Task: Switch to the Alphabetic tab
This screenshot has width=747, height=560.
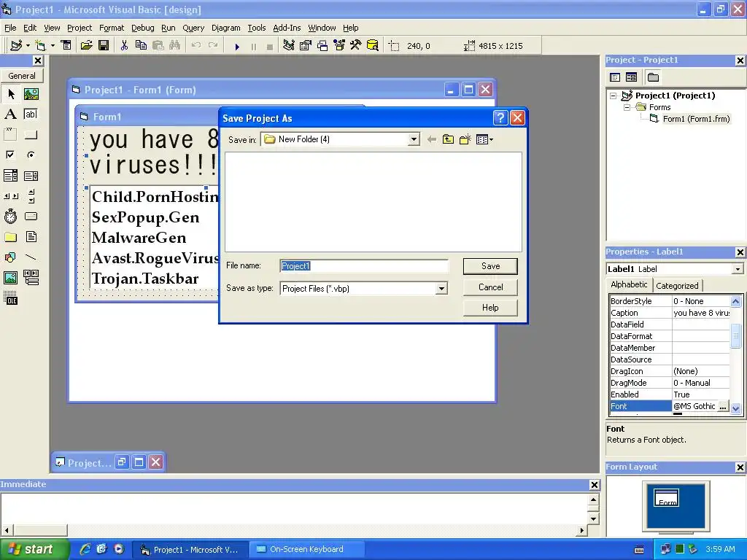Action: point(629,284)
